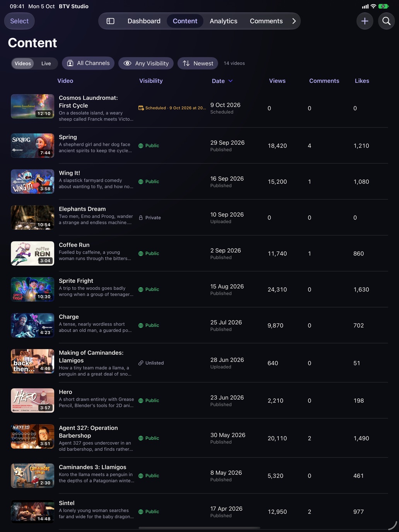The image size is (399, 532).
Task: Toggle the sidebar panel icon
Action: pos(111,21)
